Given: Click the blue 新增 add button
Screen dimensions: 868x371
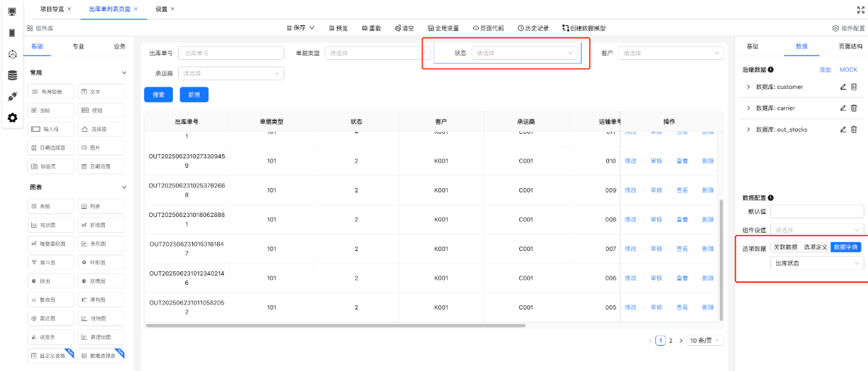Looking at the screenshot, I should pos(194,95).
